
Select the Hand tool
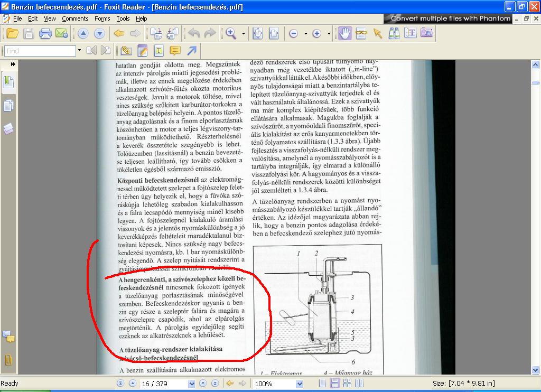tap(344, 33)
